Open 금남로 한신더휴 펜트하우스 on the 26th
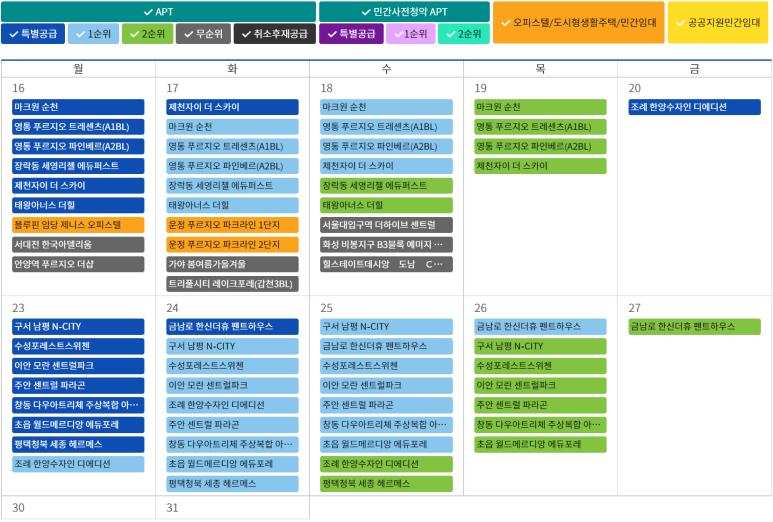The image size is (773, 522). click(x=540, y=327)
